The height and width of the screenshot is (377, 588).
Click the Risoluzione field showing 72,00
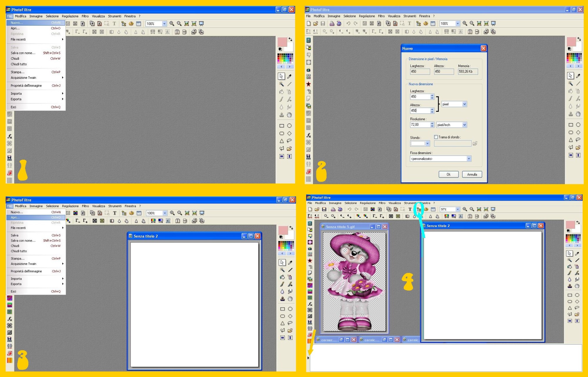(420, 125)
